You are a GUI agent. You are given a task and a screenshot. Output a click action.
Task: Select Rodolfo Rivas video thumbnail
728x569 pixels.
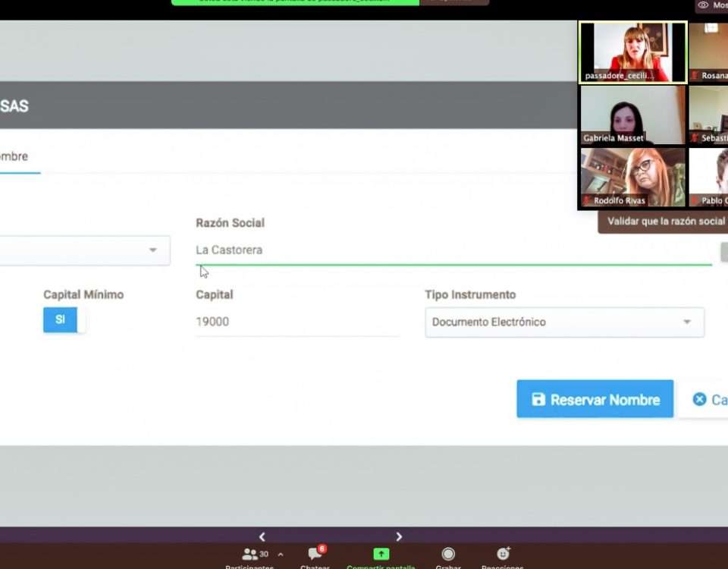[x=632, y=177]
